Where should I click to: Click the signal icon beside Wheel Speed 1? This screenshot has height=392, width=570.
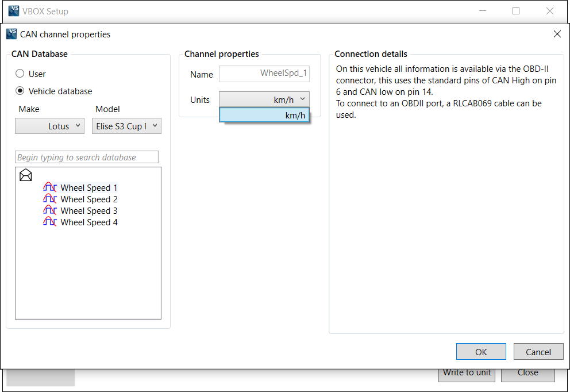[x=50, y=187]
